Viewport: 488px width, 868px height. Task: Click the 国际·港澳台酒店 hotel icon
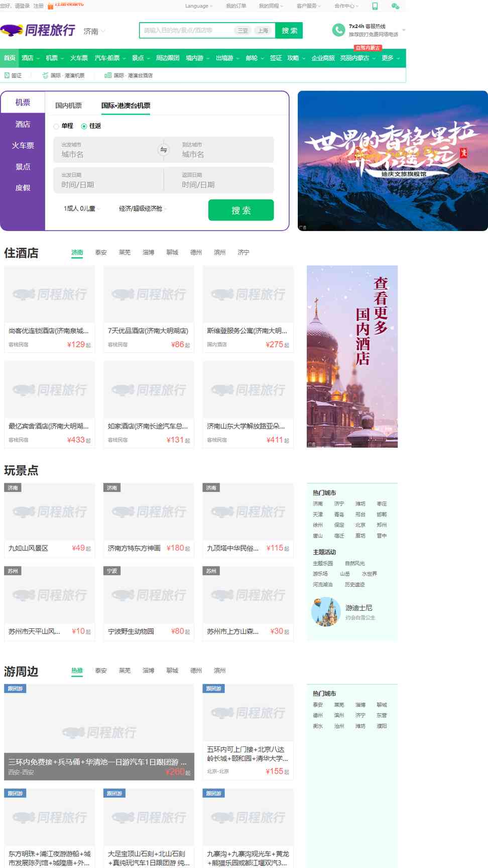[x=108, y=75]
